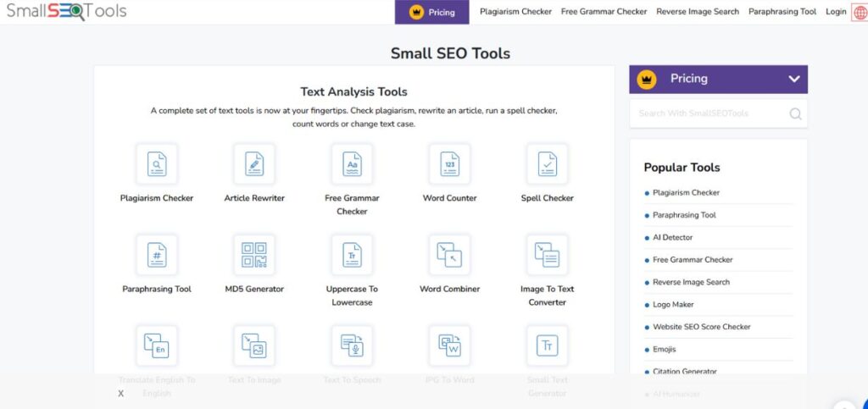This screenshot has width=868, height=409.
Task: Open Plagiarism Checker in Popular Tools list
Action: point(686,193)
